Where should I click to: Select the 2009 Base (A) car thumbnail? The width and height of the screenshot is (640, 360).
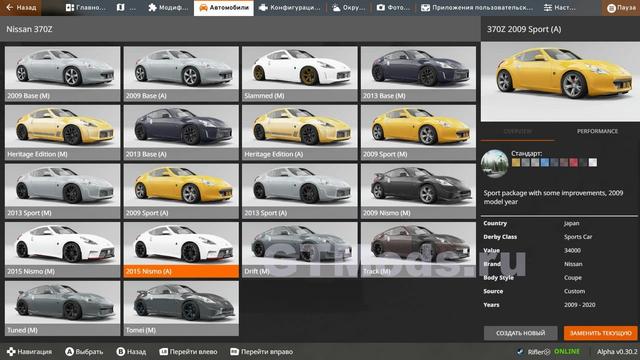coord(181,74)
